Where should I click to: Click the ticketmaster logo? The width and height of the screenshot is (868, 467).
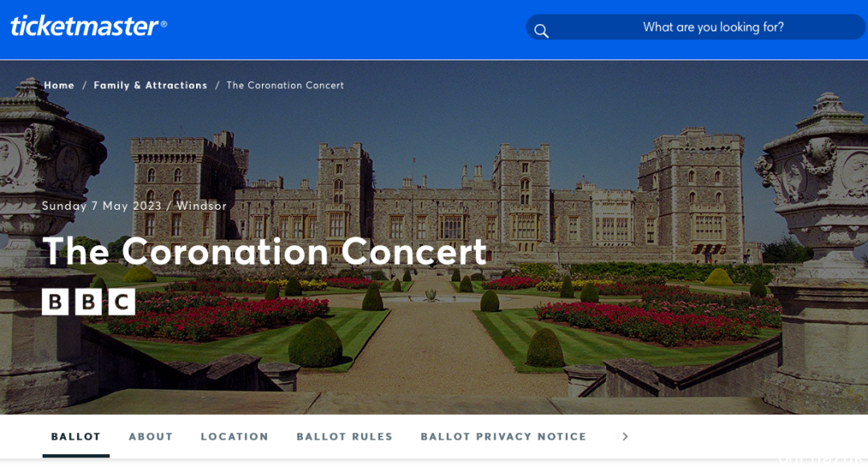[88, 26]
